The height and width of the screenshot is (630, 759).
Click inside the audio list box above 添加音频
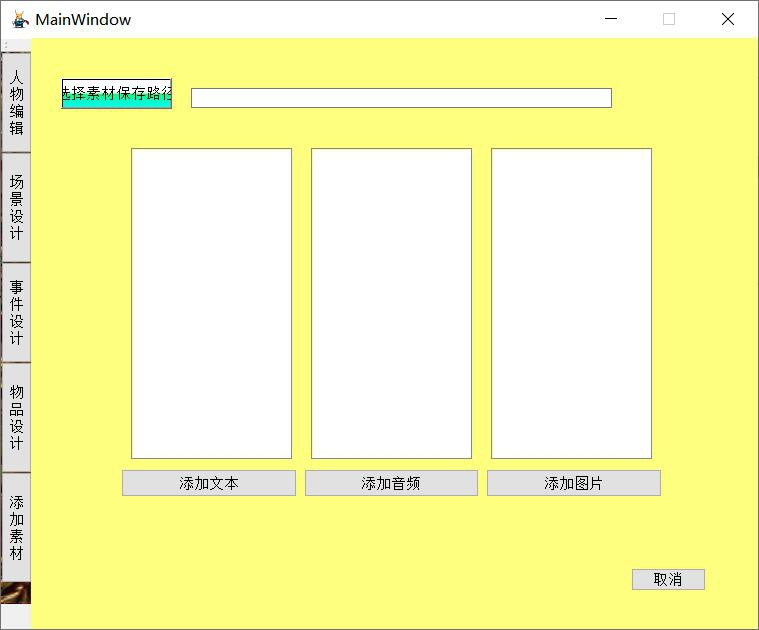tap(392, 303)
